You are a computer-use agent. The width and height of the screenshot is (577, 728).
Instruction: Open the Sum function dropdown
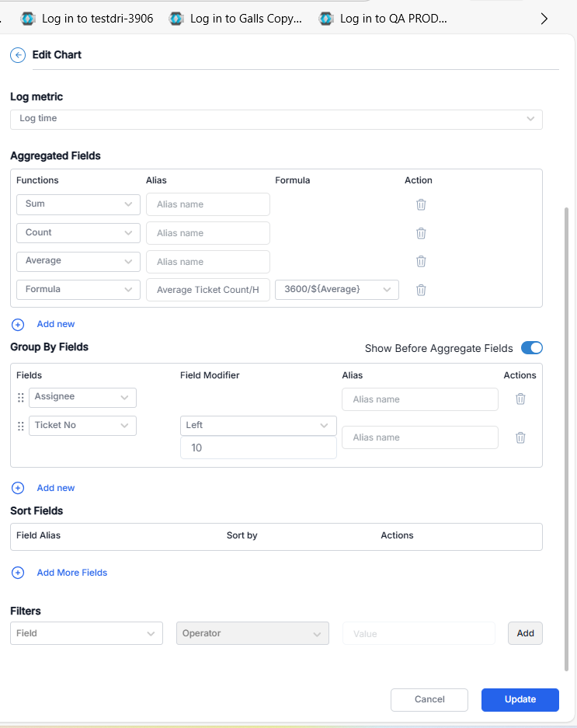tap(78, 204)
